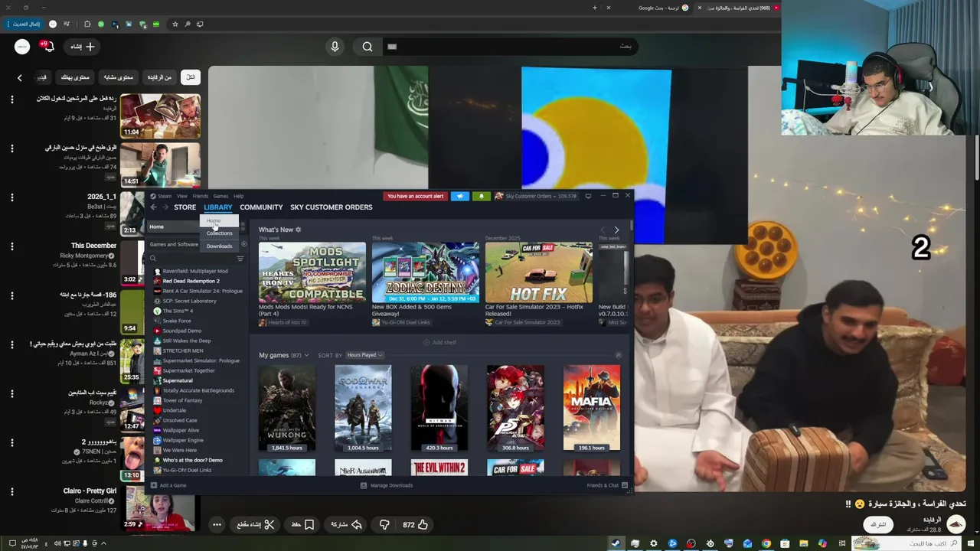Open Chrome from the Windows taskbar
Viewport: 980px width, 551px height.
766,543
